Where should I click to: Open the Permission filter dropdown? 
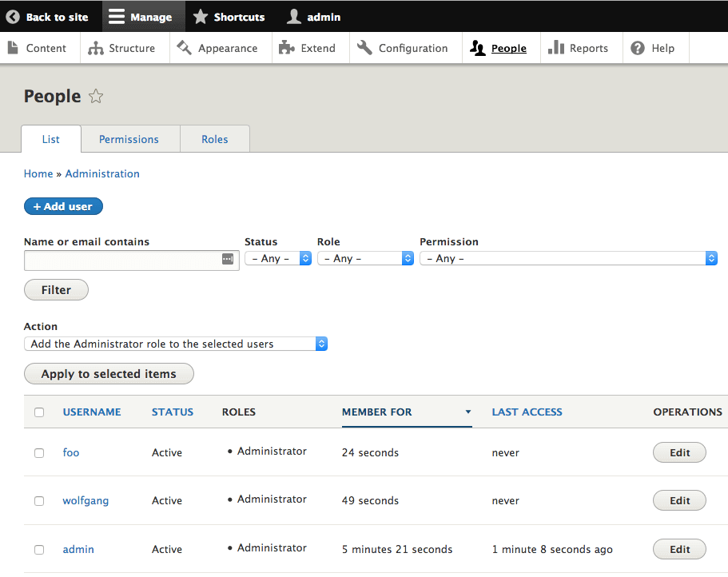coord(568,259)
